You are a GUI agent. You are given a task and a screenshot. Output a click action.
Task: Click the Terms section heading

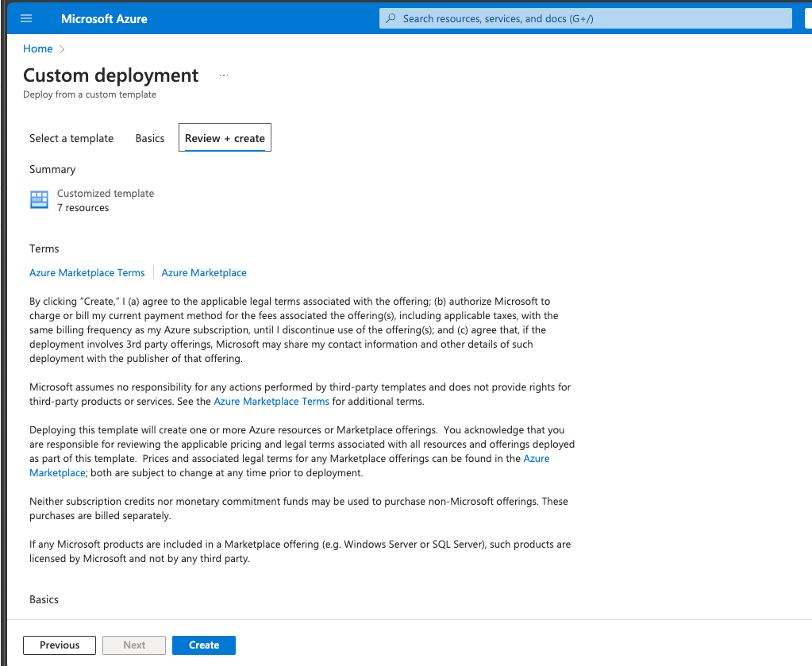(44, 248)
